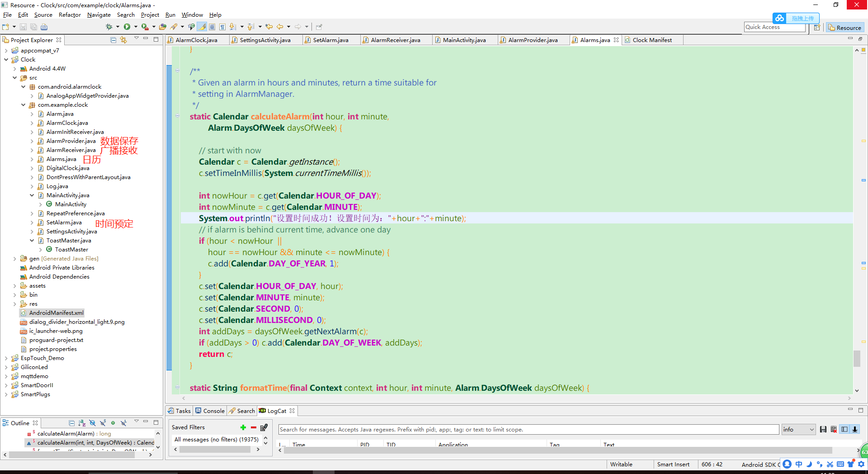The width and height of the screenshot is (868, 474).
Task: Expand the EspTouch_Demo project
Action: coord(6,358)
